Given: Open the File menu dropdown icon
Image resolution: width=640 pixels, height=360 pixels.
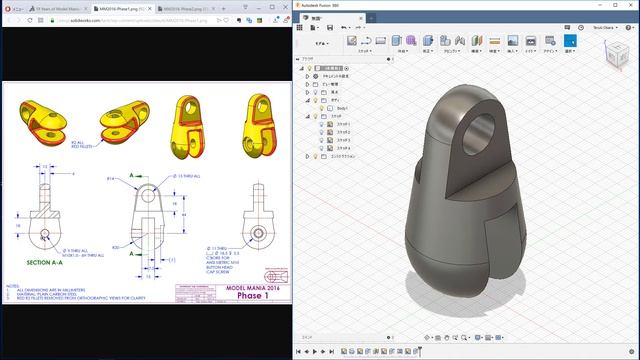Looking at the screenshot, I should [314, 27].
